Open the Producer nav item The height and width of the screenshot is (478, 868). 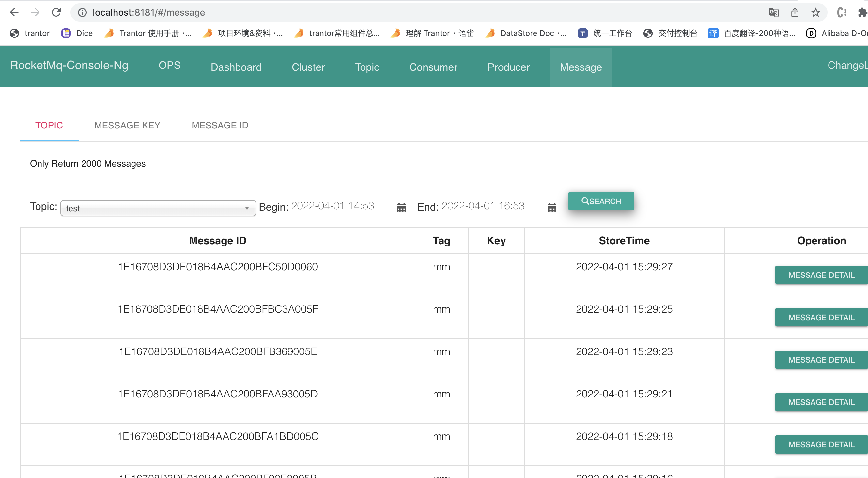[x=508, y=67]
